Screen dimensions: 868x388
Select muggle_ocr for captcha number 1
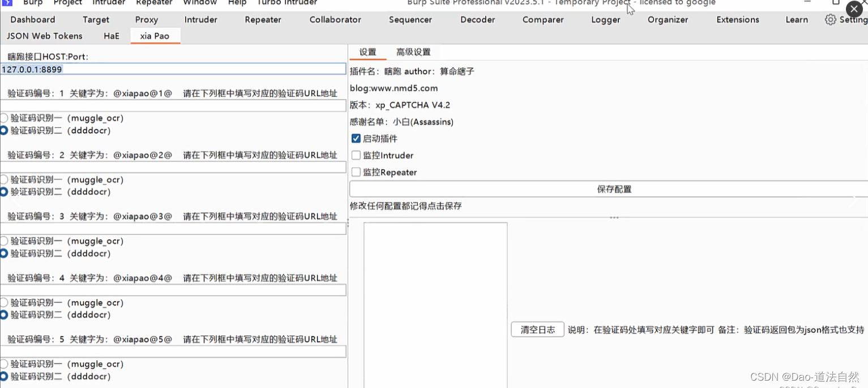pyautogui.click(x=4, y=118)
